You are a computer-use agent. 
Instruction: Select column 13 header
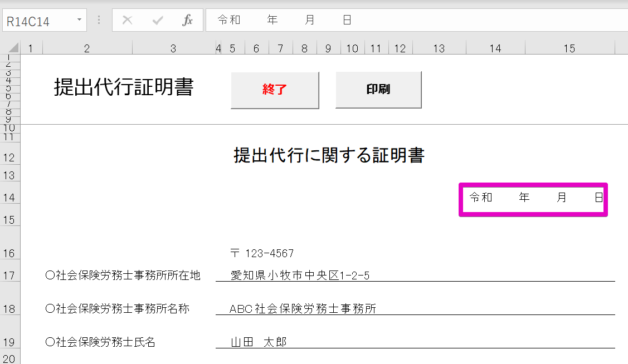(439, 48)
